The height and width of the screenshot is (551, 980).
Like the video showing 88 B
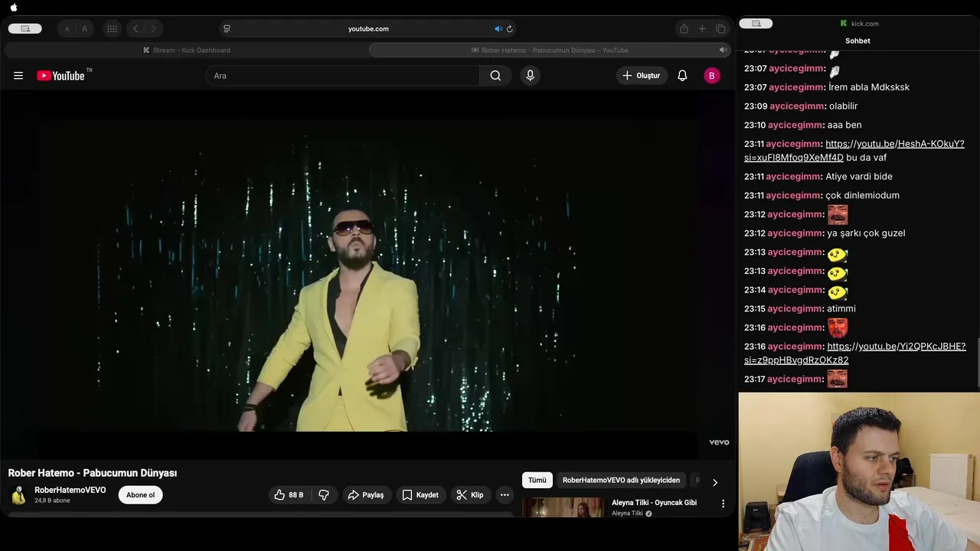coord(289,495)
